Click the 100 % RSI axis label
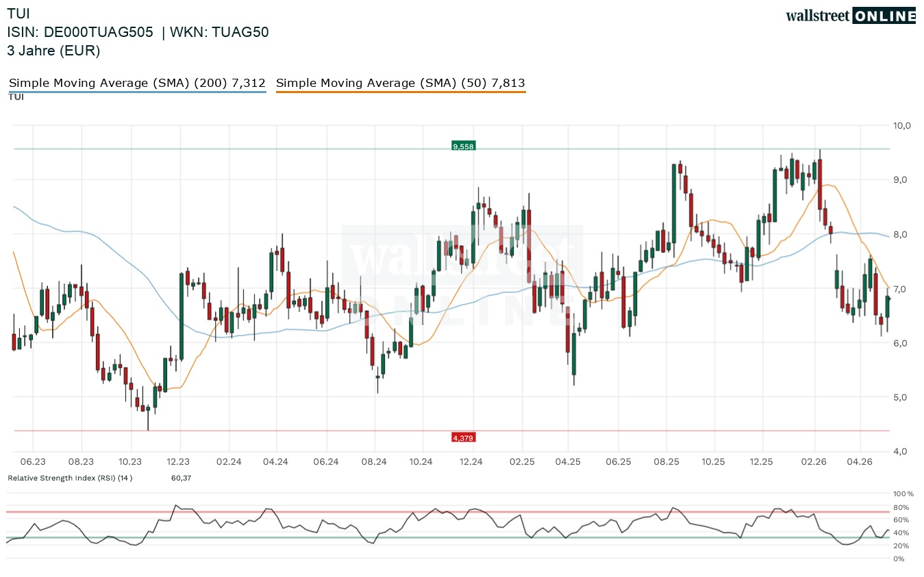The height and width of the screenshot is (577, 924). (903, 493)
